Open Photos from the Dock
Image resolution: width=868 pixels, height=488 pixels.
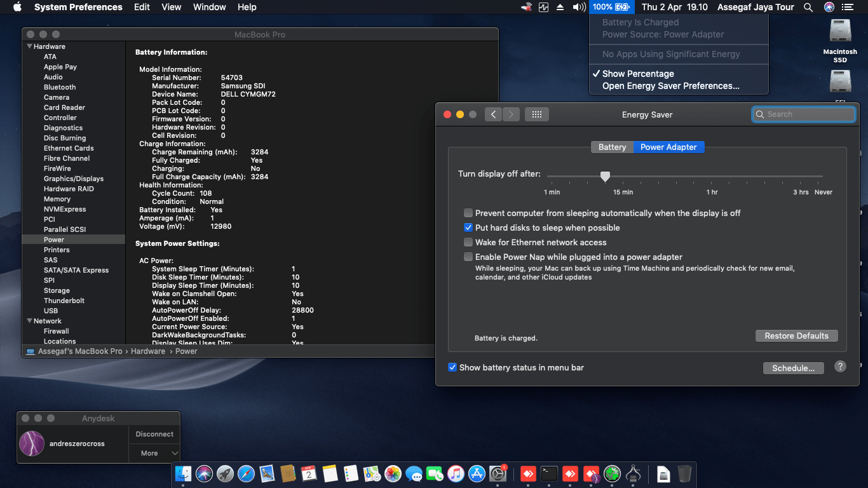click(393, 473)
